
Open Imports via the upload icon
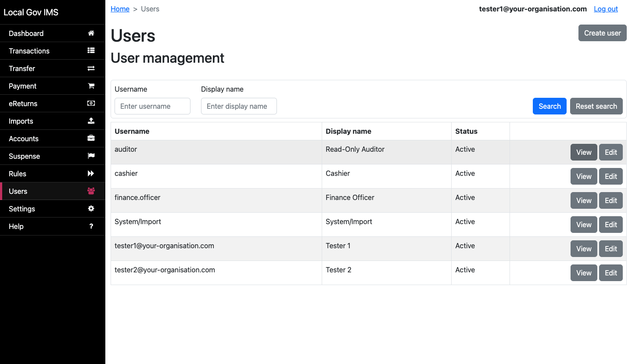click(91, 121)
